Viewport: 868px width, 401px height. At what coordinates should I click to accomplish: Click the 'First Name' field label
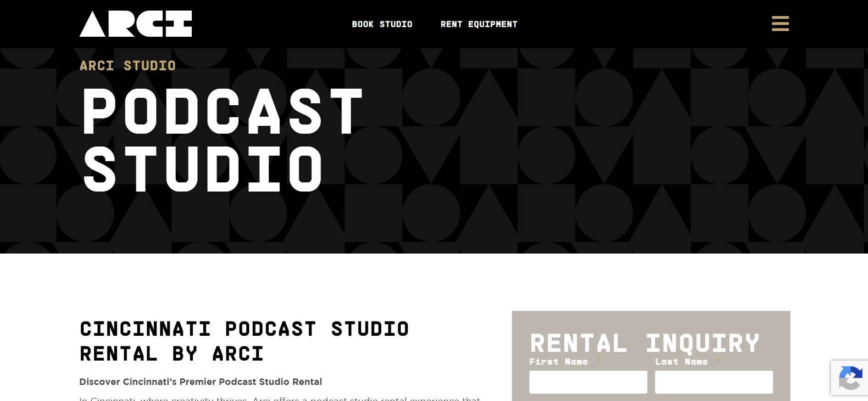pyautogui.click(x=558, y=362)
